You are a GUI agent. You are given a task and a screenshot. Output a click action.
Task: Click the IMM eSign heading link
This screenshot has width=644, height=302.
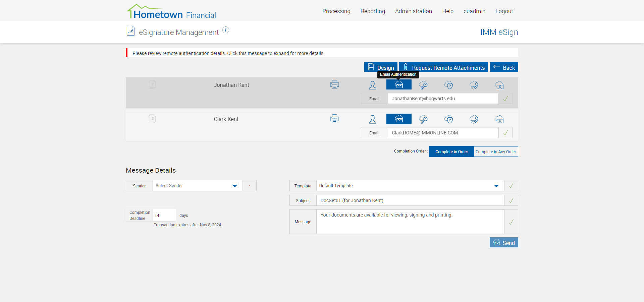499,32
